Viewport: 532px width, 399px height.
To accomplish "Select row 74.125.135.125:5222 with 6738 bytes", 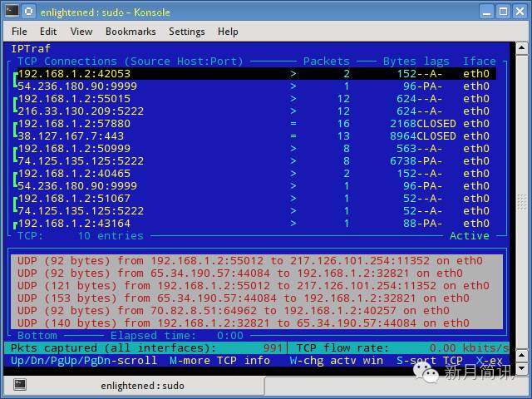I will [254, 161].
